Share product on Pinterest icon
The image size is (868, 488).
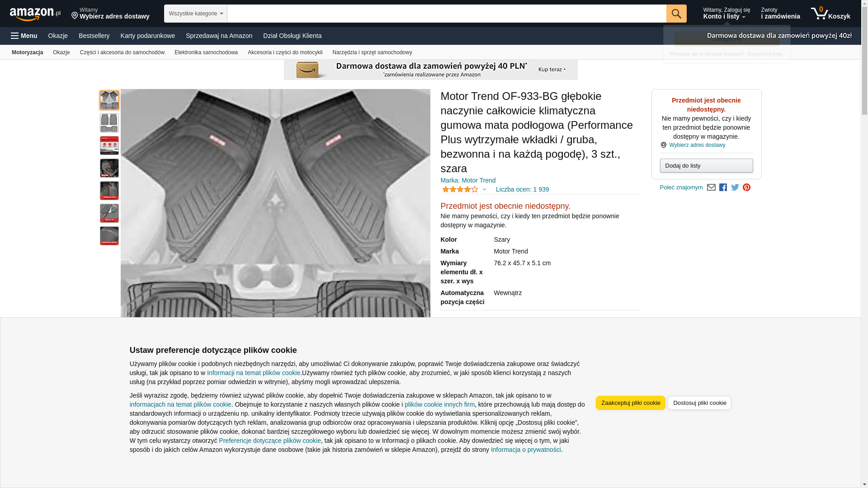[746, 188]
